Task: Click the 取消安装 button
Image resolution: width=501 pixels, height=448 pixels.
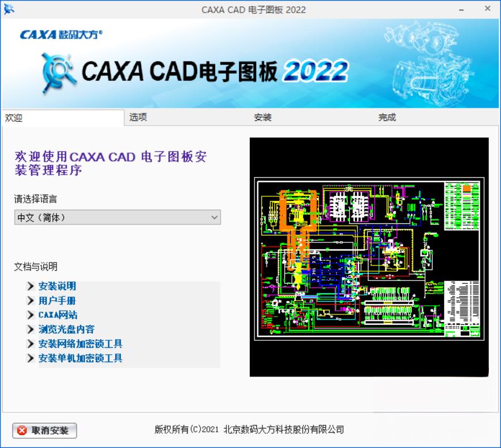Action: click(45, 430)
